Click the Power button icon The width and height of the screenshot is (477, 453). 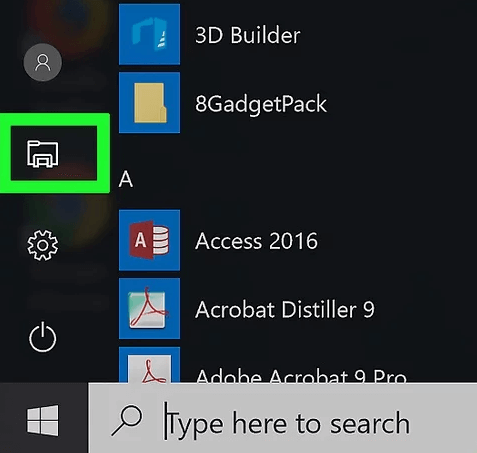43,337
